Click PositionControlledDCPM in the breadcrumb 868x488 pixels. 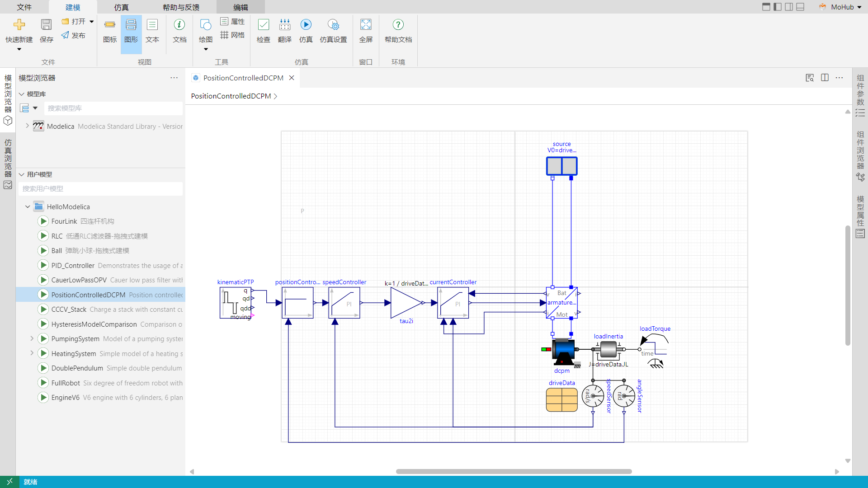tap(231, 96)
